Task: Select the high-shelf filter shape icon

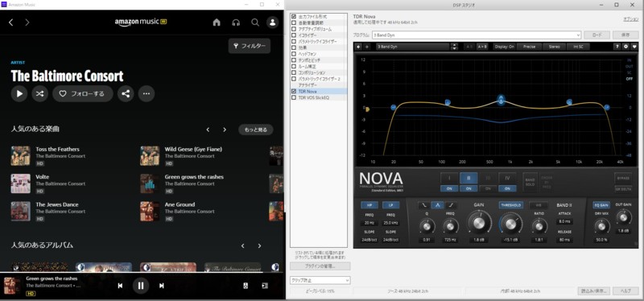Action: 451,205
